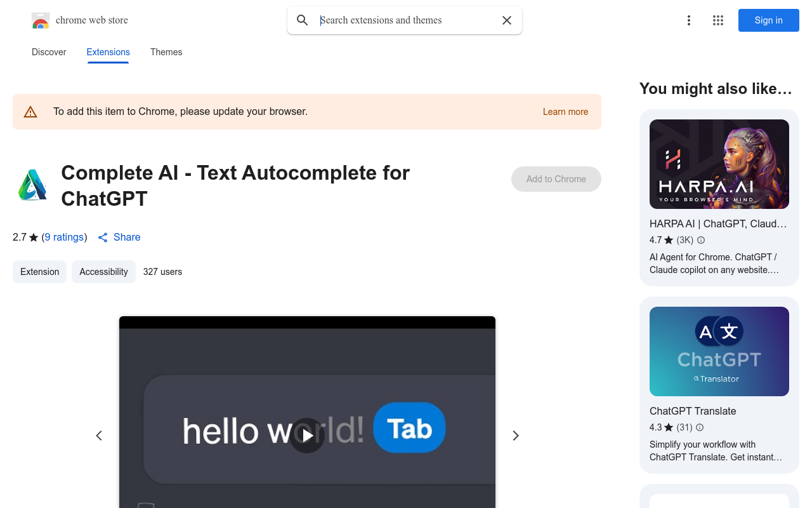
Task: Click the 4.3 rating star on ChatGPT Translate card
Action: (669, 427)
